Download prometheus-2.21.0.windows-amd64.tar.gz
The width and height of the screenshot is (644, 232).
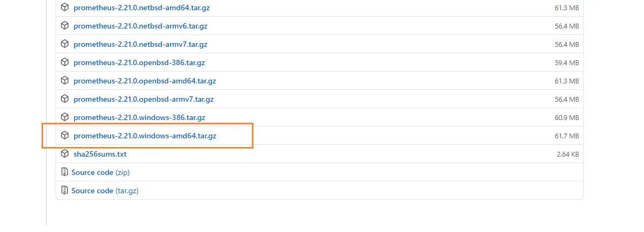(x=145, y=136)
